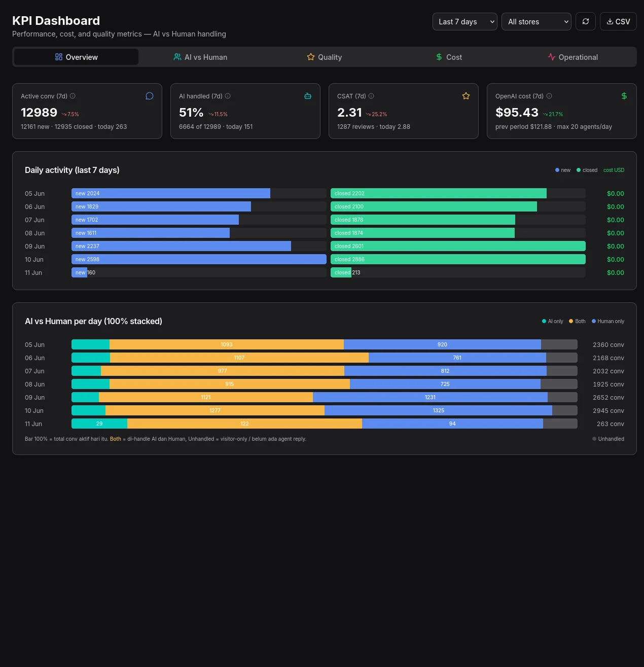Screen dimensions: 644x667
Task: Click the people icon on AI vs Human tab
Action: tap(177, 57)
